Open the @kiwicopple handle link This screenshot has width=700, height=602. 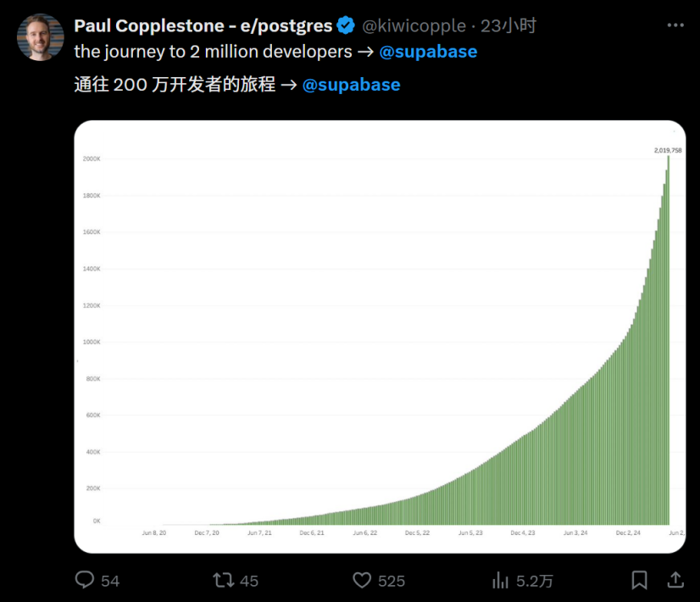pos(414,25)
